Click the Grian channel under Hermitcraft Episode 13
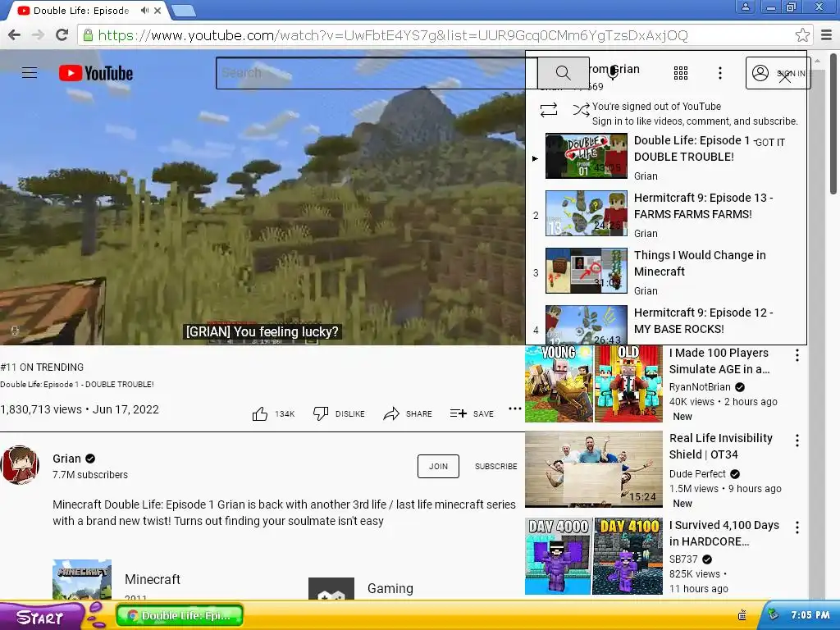The height and width of the screenshot is (630, 840). pos(646,234)
